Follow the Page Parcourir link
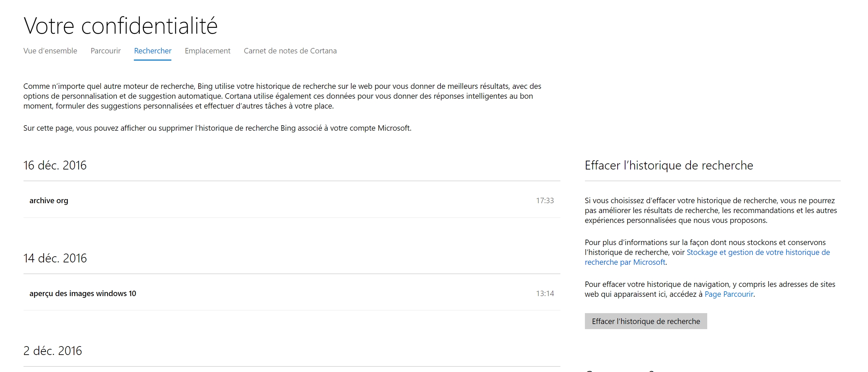The width and height of the screenshot is (868, 372). pyautogui.click(x=729, y=294)
